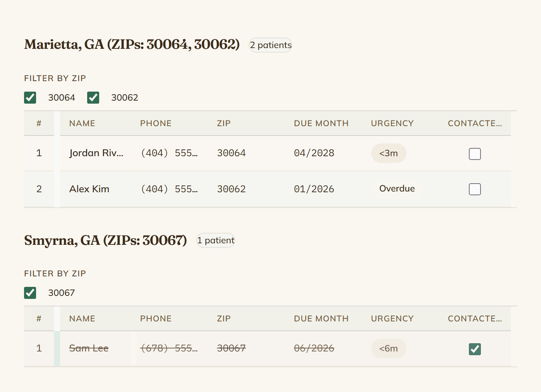Click the "2 patients" count badge

[x=270, y=45]
